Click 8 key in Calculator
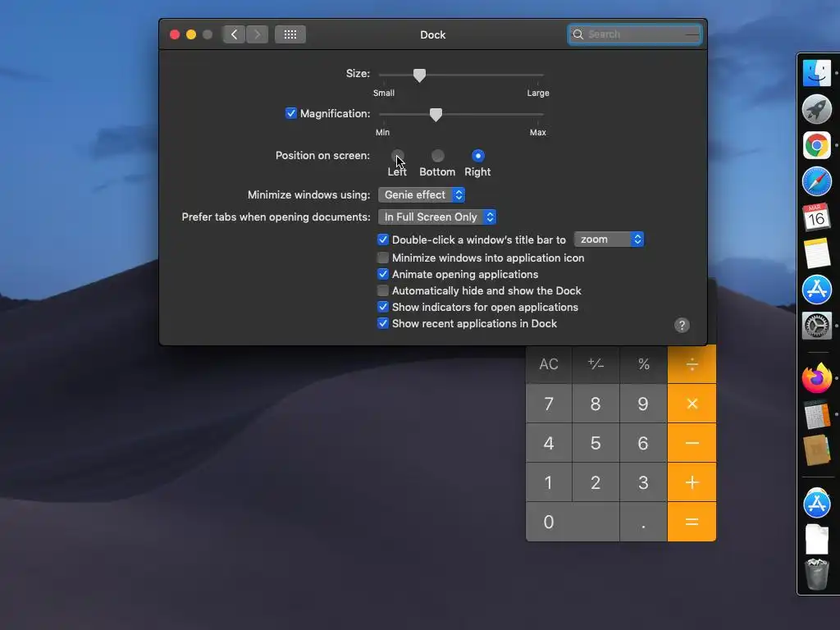 [596, 404]
